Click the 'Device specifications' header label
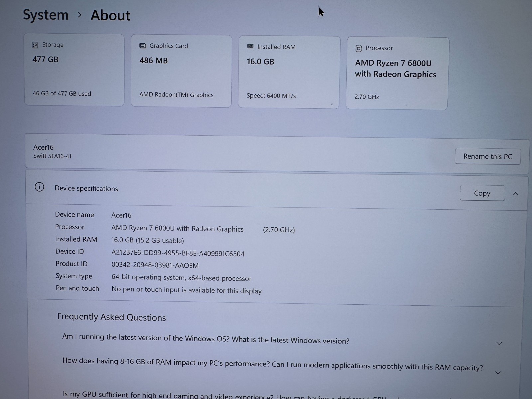Image resolution: width=532 pixels, height=399 pixels. [86, 188]
